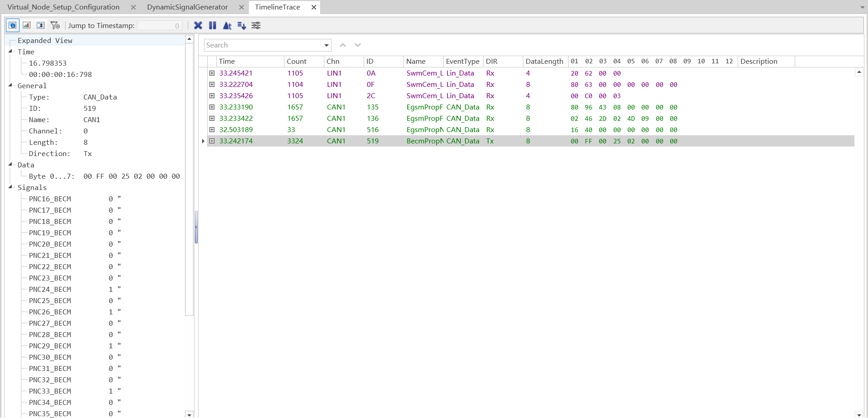Pause the trace with the pause icon
Viewport: 868px width, 418px height.
213,25
